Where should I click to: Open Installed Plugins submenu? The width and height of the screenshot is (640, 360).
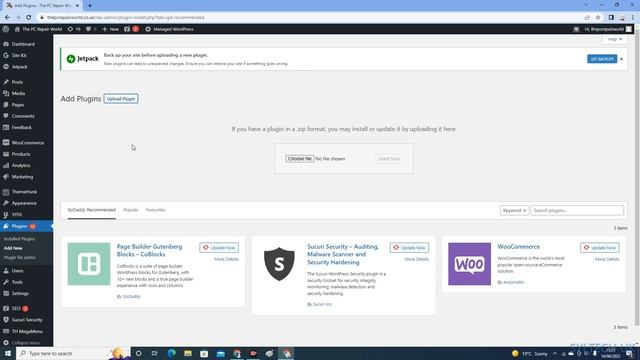click(x=19, y=239)
